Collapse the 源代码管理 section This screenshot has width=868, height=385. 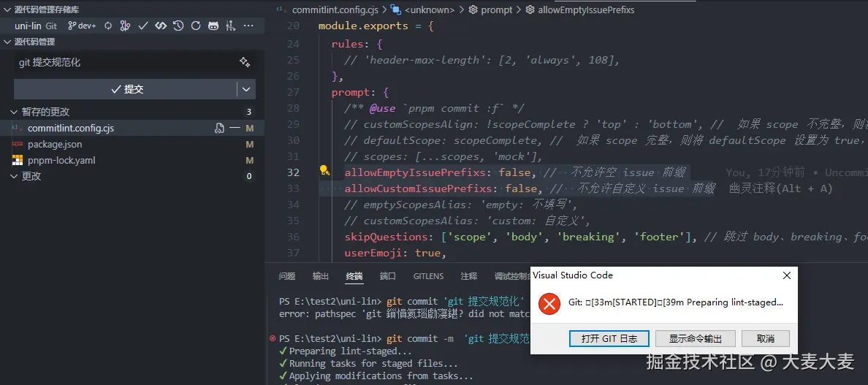(x=7, y=42)
